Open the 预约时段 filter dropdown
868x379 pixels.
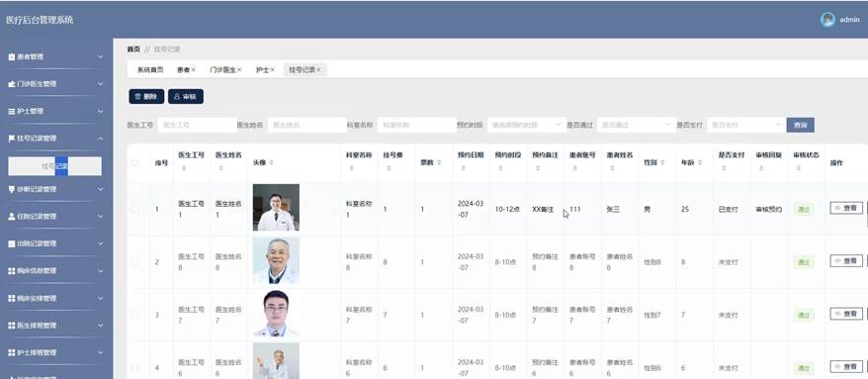[526, 126]
